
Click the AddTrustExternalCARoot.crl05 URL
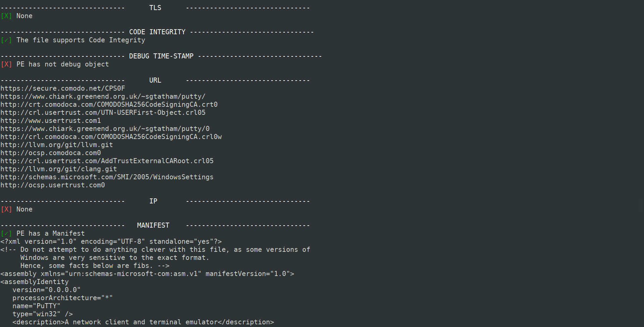pos(107,161)
